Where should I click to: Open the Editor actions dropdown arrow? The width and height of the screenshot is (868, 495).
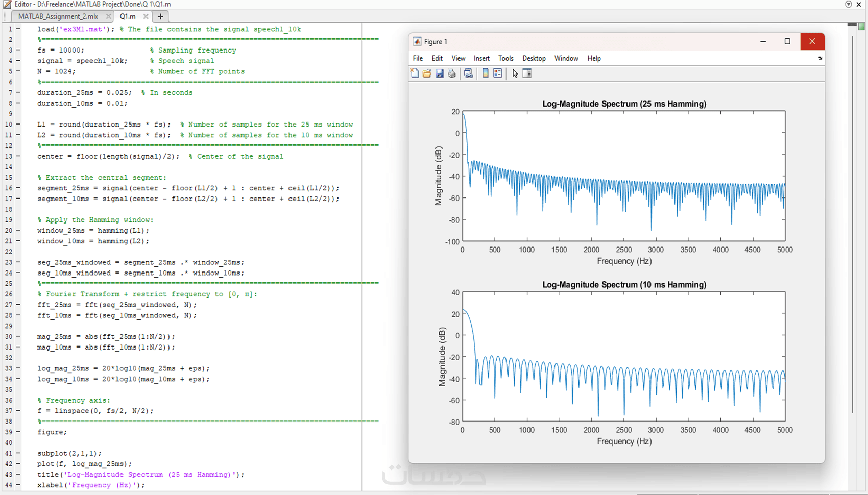coord(849,4)
